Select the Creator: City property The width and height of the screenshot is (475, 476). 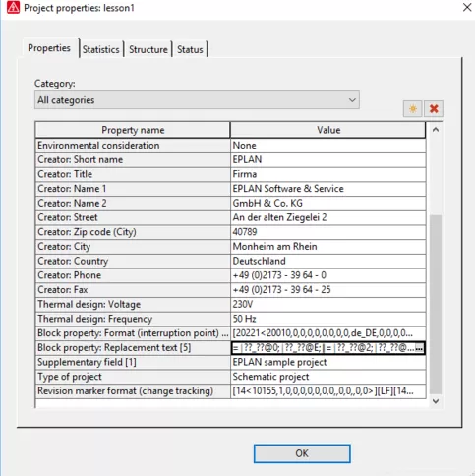click(x=133, y=247)
